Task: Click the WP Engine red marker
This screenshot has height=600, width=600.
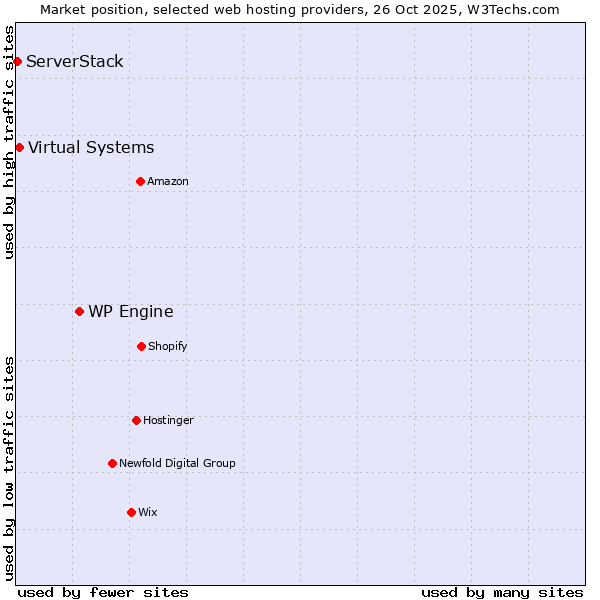Action: 79,311
